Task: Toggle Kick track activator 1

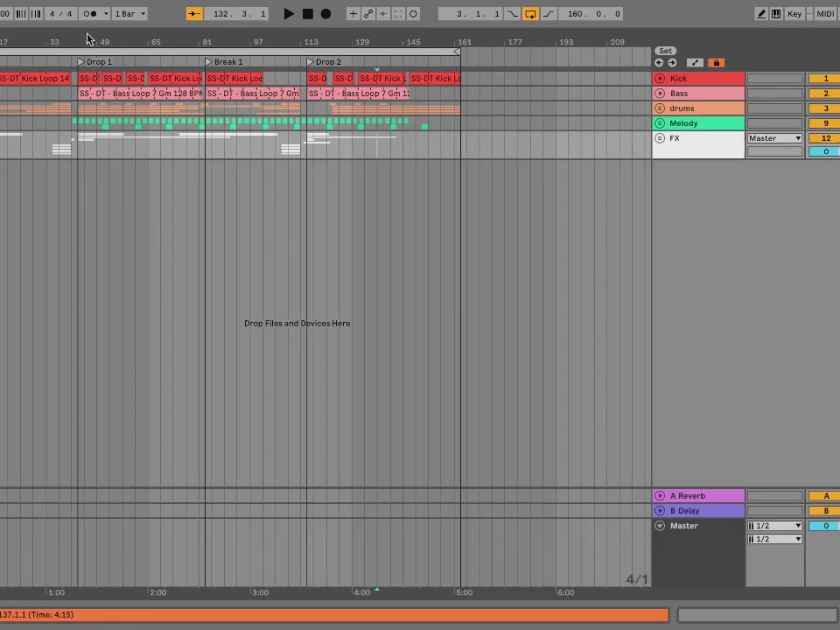Action: pyautogui.click(x=825, y=79)
